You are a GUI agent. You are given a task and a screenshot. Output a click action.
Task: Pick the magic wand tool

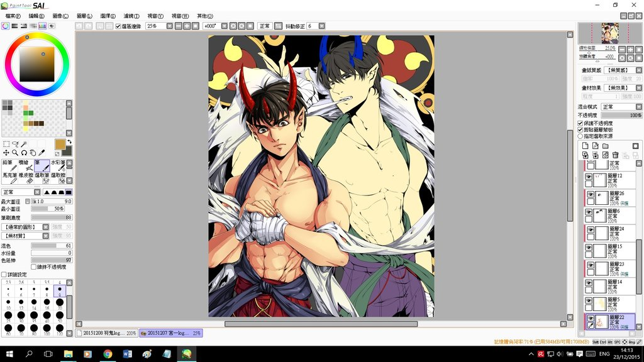[x=25, y=144]
